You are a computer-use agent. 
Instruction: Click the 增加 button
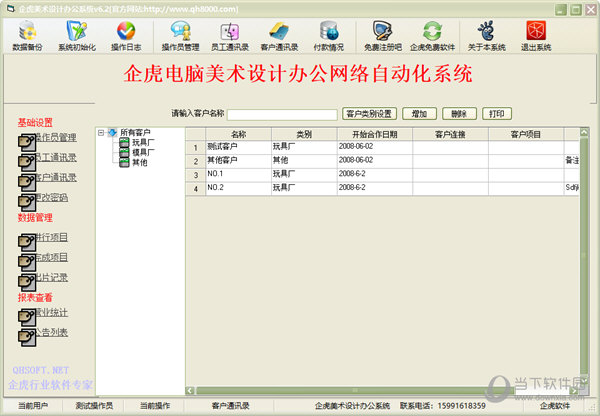click(419, 114)
